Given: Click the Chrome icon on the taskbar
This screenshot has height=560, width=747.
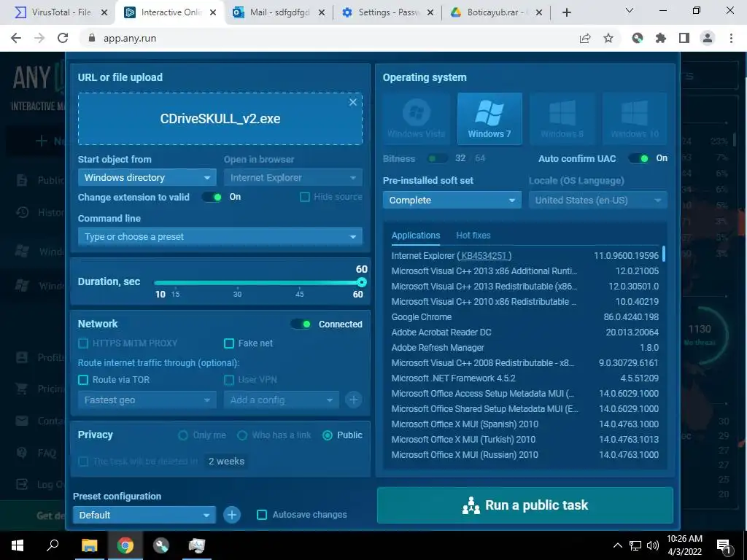Looking at the screenshot, I should tap(125, 545).
